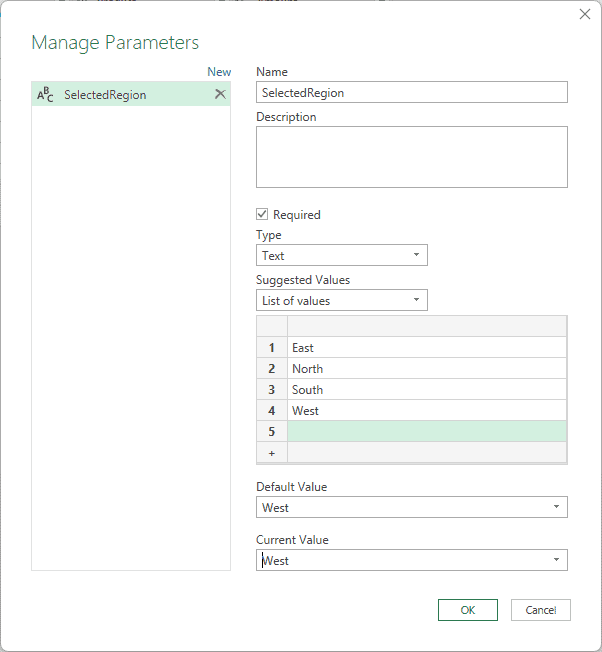
Task: Click row header number 4
Action: click(272, 410)
